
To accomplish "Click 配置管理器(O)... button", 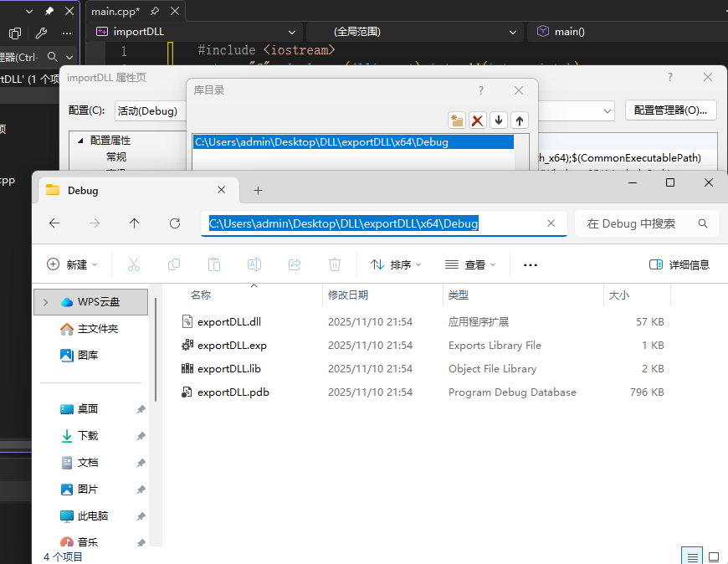I will [x=670, y=110].
